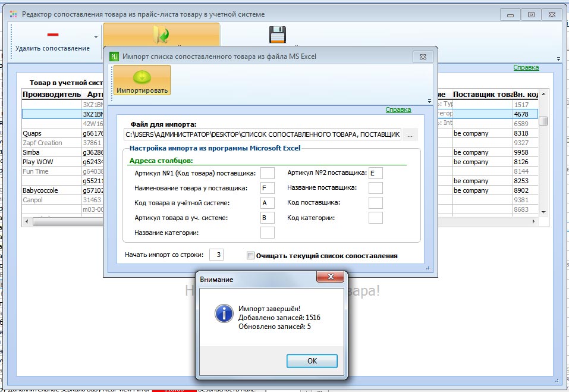Screen dimensions: 569x392
Task: Select the Quaps manufacturer row
Action: point(52,133)
